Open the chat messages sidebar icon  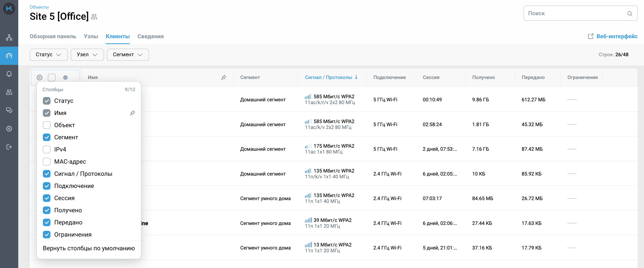[x=9, y=110]
